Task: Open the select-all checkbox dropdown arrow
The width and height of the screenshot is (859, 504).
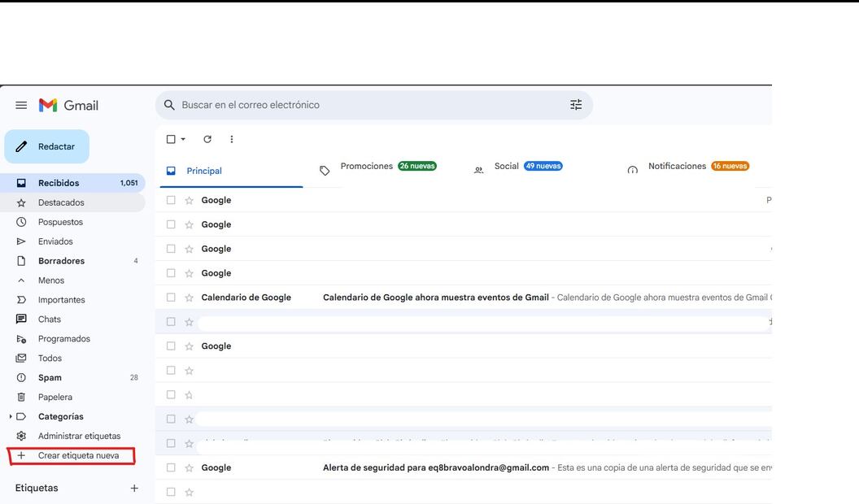Action: click(183, 139)
